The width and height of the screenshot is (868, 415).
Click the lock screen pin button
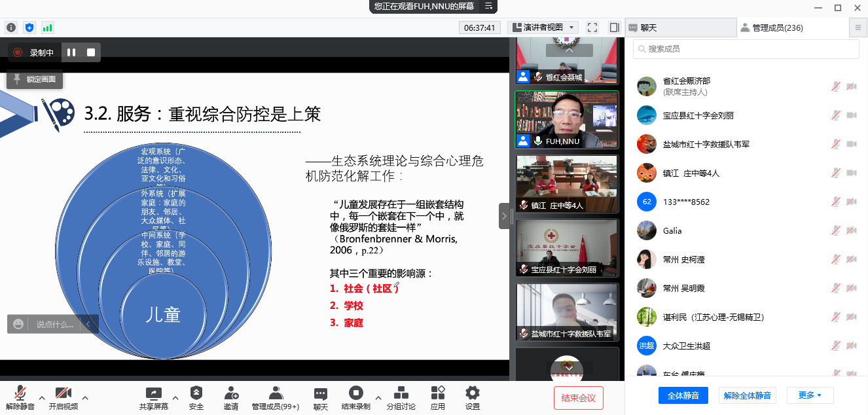pyautogui.click(x=35, y=79)
